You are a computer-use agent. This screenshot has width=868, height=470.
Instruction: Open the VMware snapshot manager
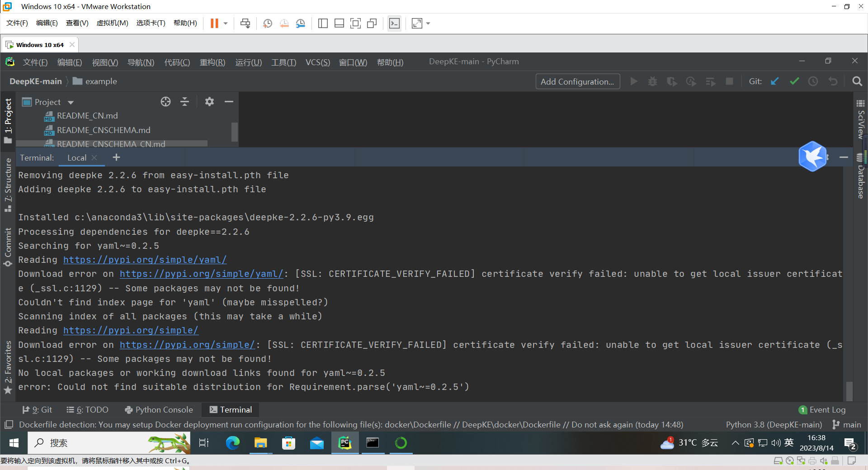(x=301, y=23)
